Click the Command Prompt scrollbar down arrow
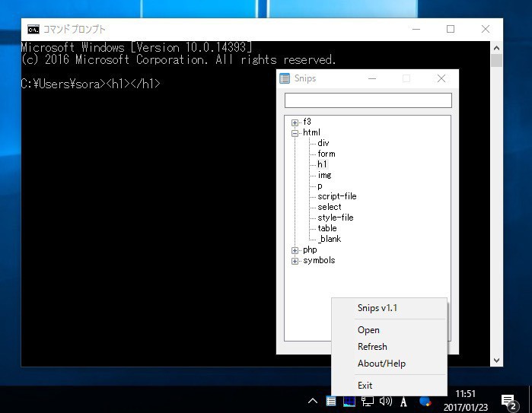This screenshot has height=413, width=532. pyautogui.click(x=496, y=361)
